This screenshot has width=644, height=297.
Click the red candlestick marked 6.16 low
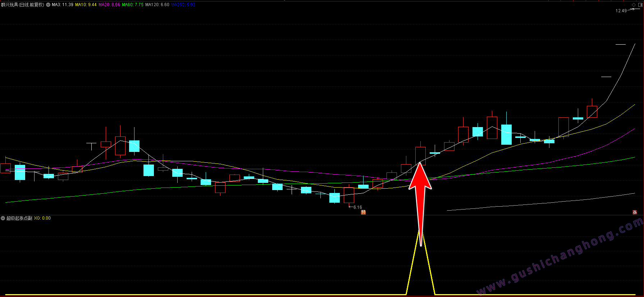pyautogui.click(x=349, y=195)
